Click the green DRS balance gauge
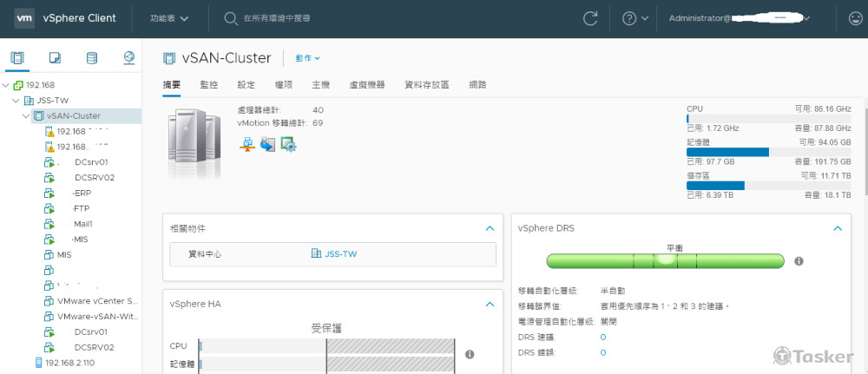 click(665, 261)
